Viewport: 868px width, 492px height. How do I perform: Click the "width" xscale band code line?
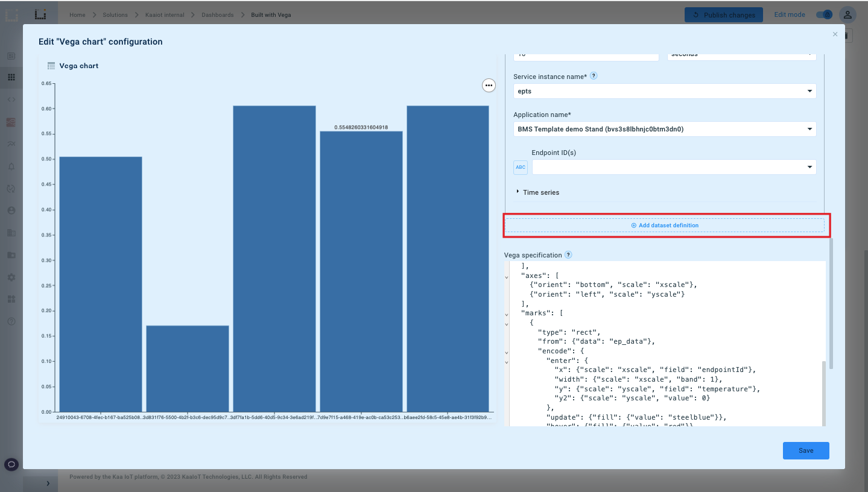(638, 379)
